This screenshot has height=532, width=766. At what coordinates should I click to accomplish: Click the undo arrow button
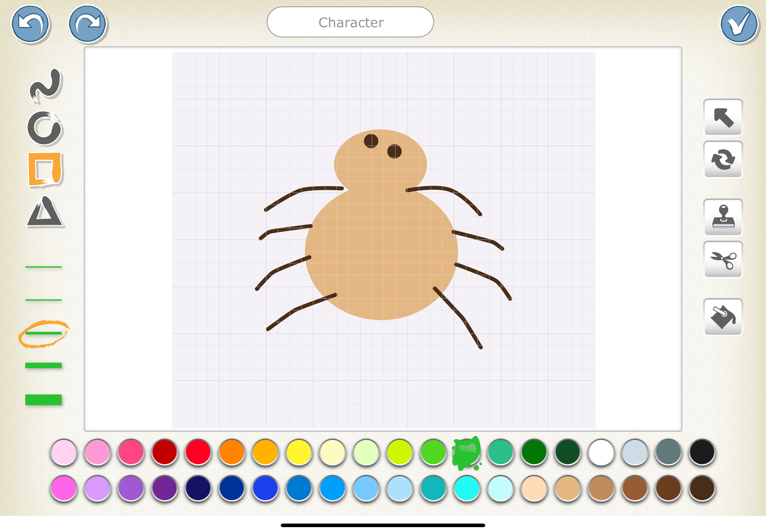point(30,24)
